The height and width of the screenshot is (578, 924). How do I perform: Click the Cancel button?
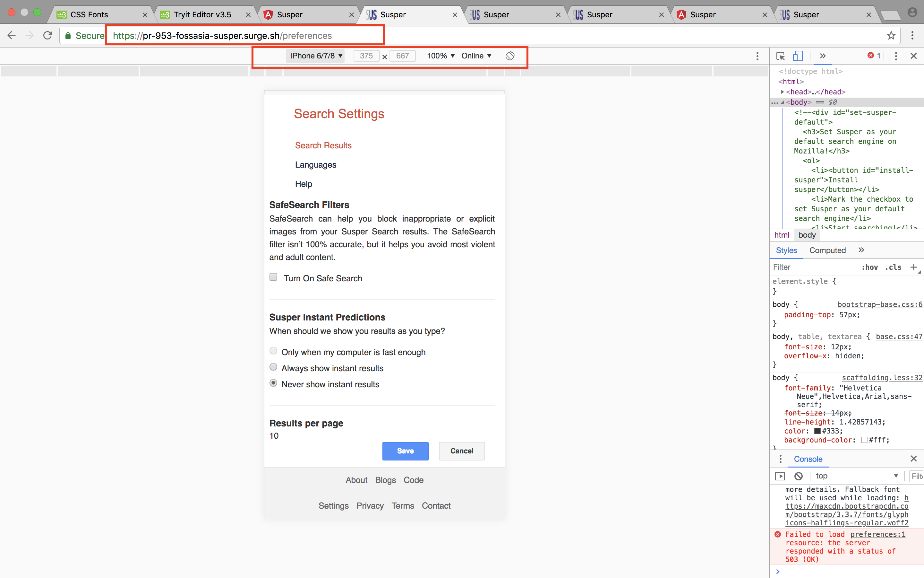click(x=462, y=451)
